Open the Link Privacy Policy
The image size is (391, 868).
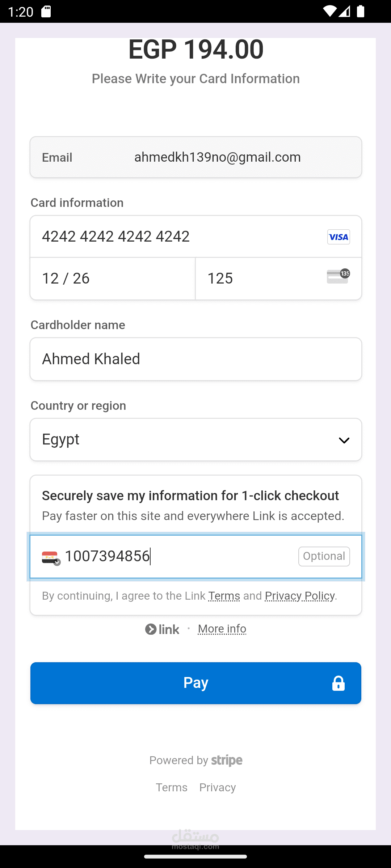pos(300,596)
